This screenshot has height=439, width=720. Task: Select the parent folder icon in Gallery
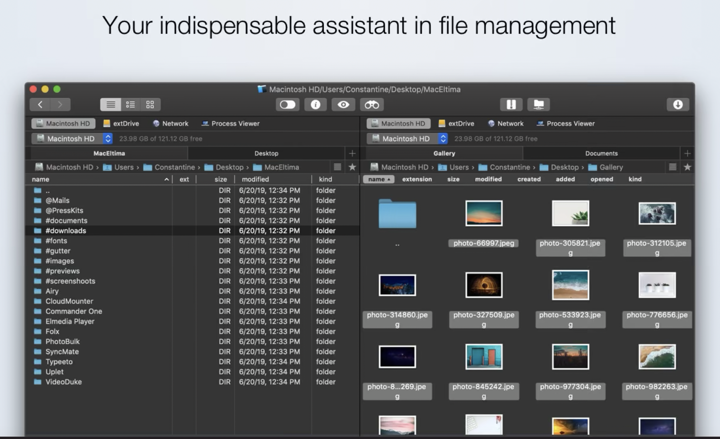[x=397, y=214]
